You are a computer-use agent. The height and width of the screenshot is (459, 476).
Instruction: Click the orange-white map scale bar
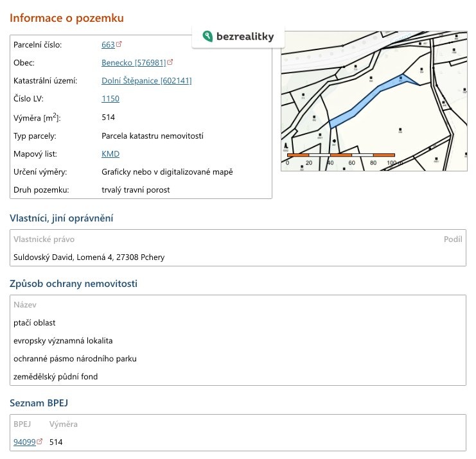tap(341, 155)
